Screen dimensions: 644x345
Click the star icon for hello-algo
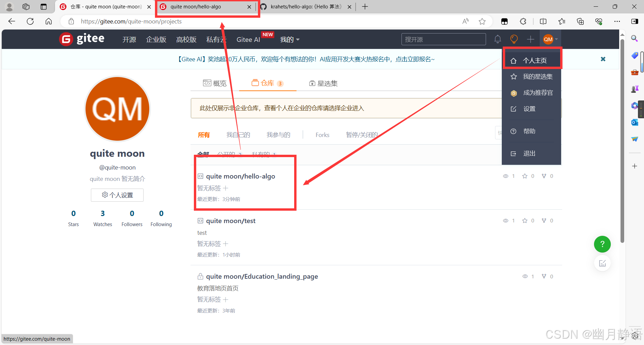click(x=525, y=176)
